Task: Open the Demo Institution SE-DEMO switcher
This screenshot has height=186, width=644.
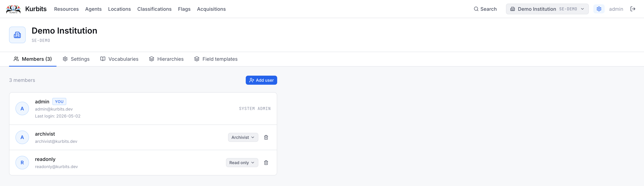Action: pyautogui.click(x=547, y=9)
